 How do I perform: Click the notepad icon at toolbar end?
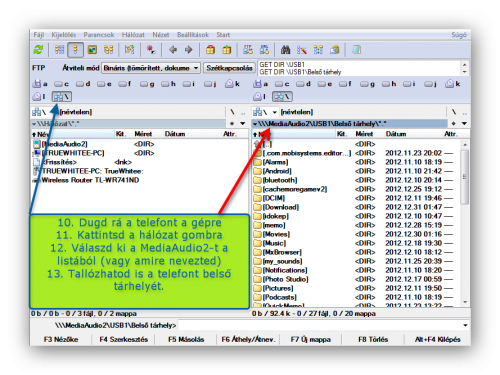pyautogui.click(x=356, y=50)
